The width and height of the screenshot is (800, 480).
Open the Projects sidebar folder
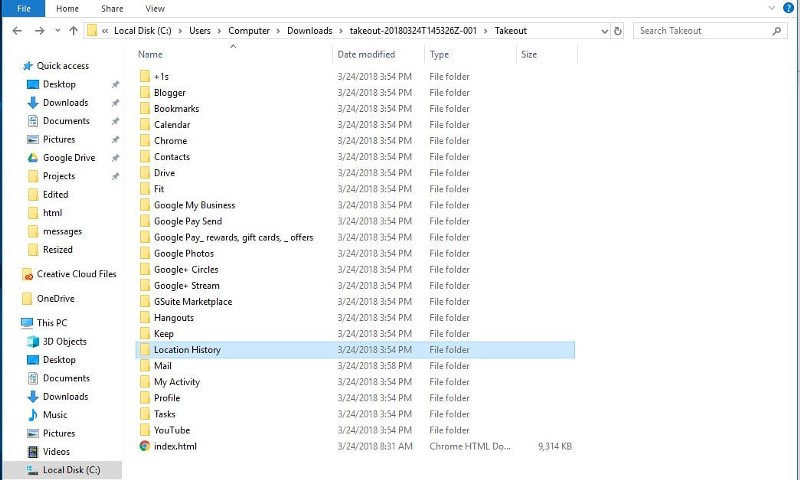(x=59, y=176)
